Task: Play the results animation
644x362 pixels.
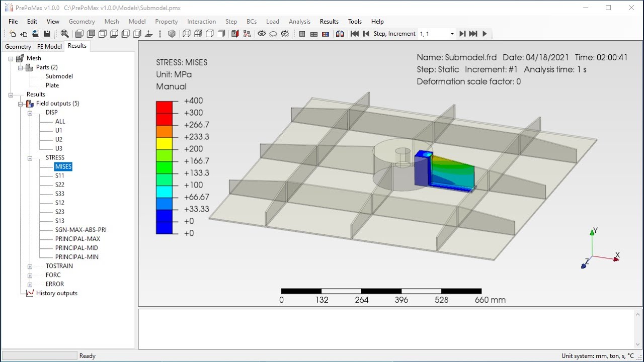Action: tap(485, 34)
